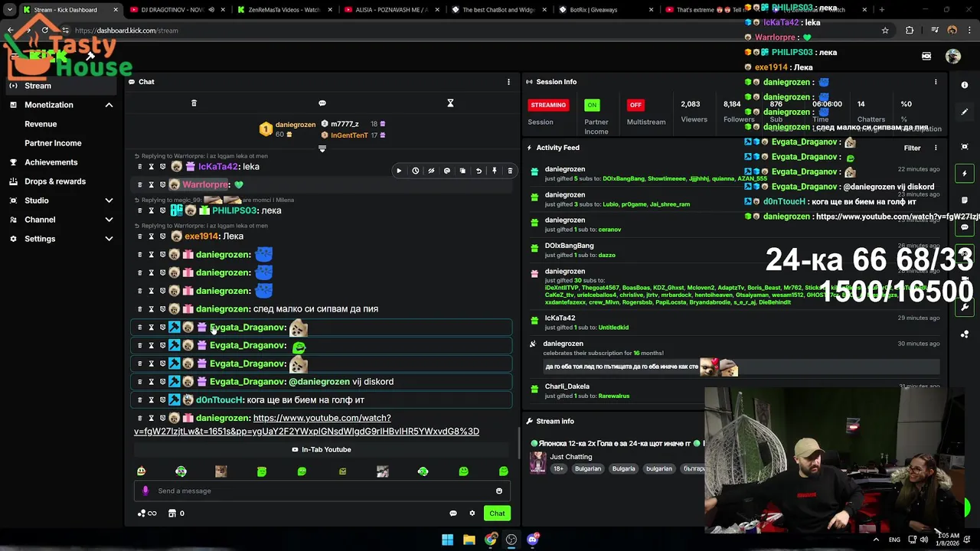Send message with green Chat button

coord(498,514)
